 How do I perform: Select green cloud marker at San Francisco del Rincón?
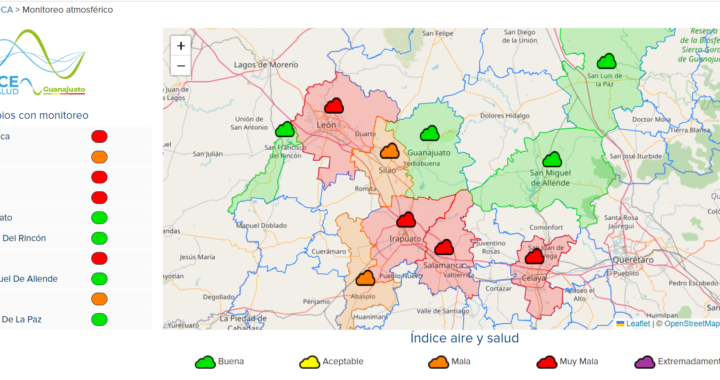click(x=285, y=130)
